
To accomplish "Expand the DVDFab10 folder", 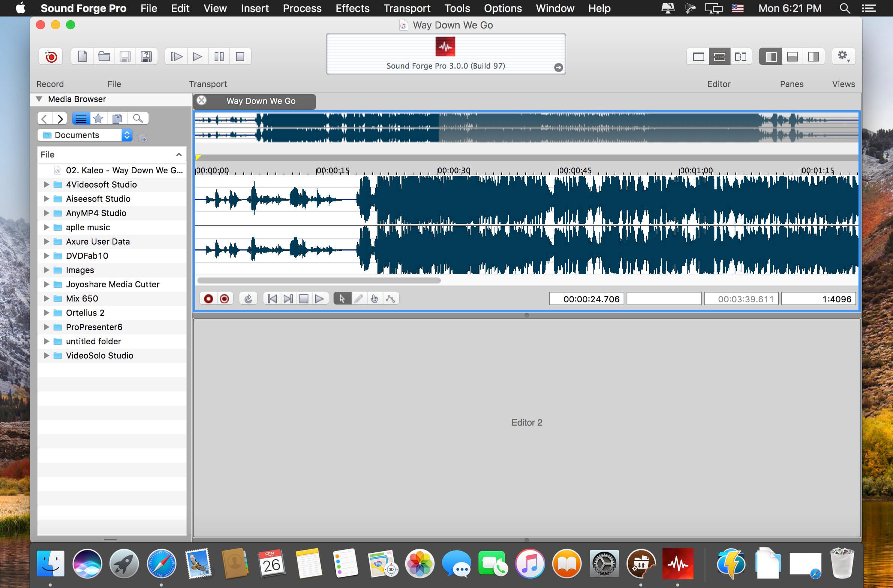I will click(x=46, y=256).
